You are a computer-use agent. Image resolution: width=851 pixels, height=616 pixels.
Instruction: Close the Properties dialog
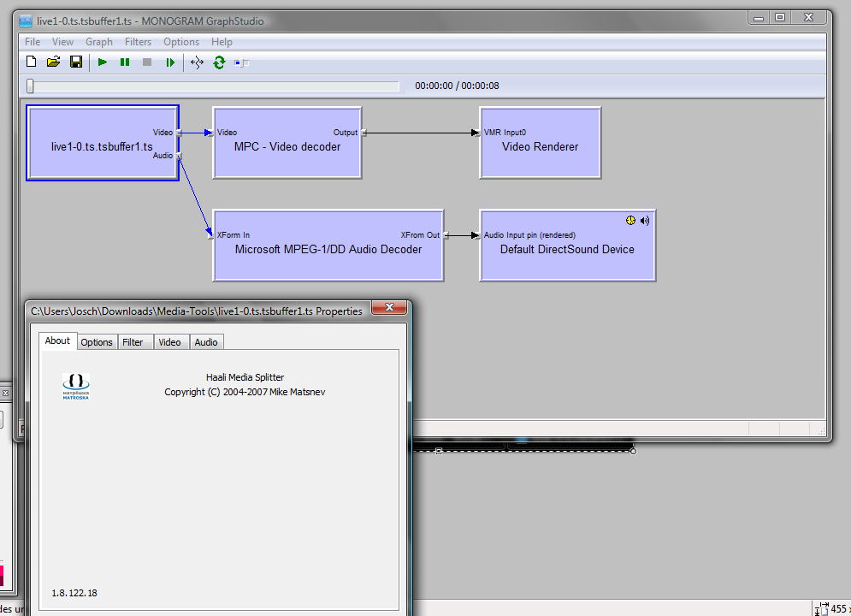click(389, 307)
